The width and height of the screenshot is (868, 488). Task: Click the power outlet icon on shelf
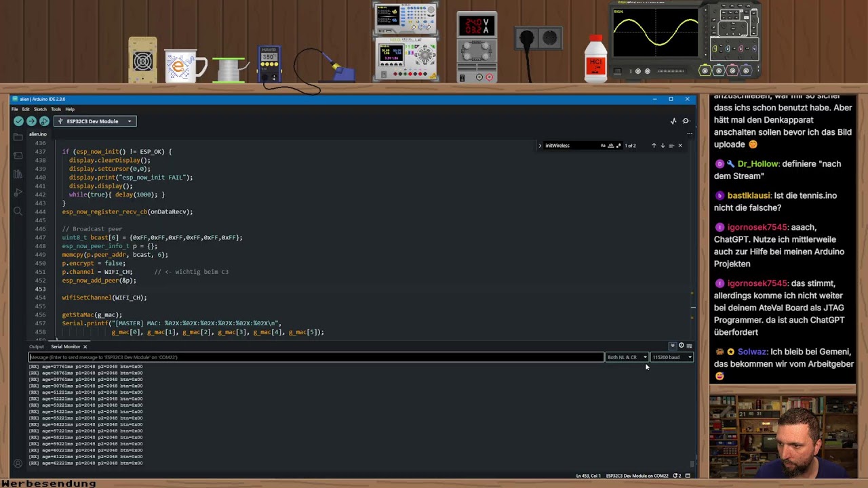pyautogui.click(x=538, y=39)
